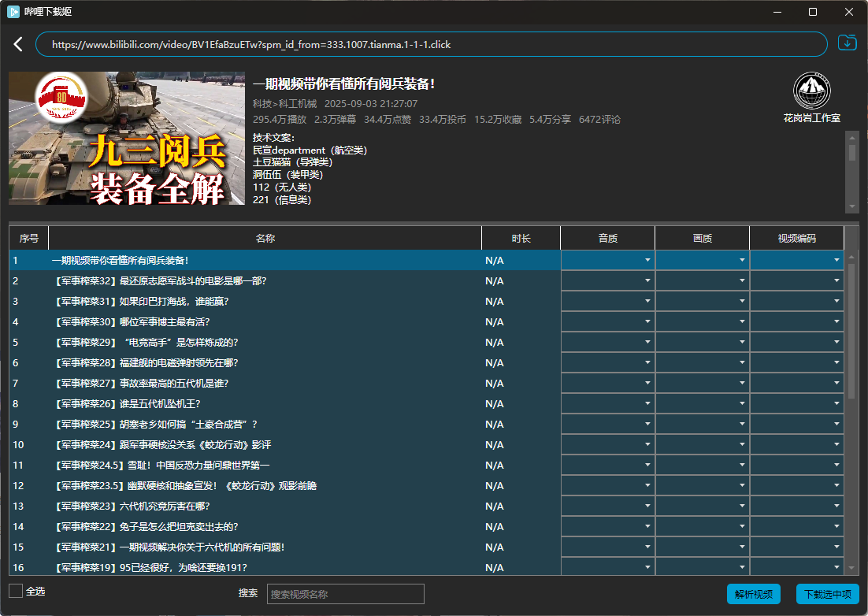The width and height of the screenshot is (868, 616).
Task: Open the downloads folder icon
Action: 846,44
